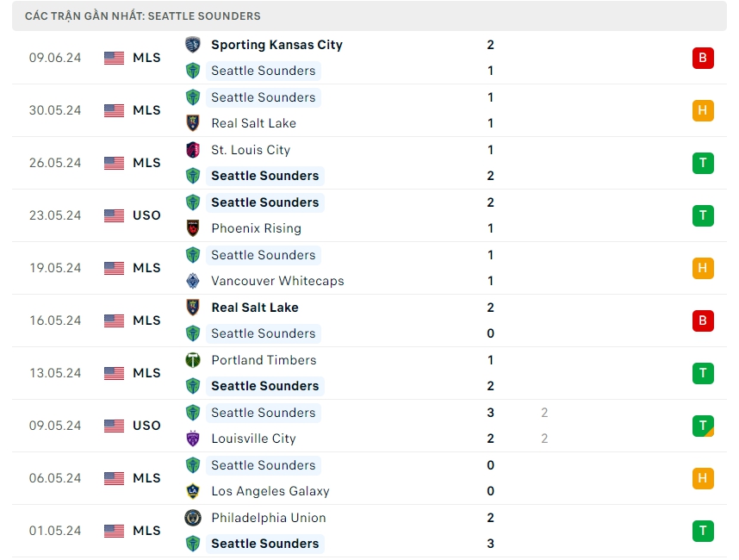Click the USO league label for 23.05.24
Viewport: 739px width, 560px height.
[146, 215]
